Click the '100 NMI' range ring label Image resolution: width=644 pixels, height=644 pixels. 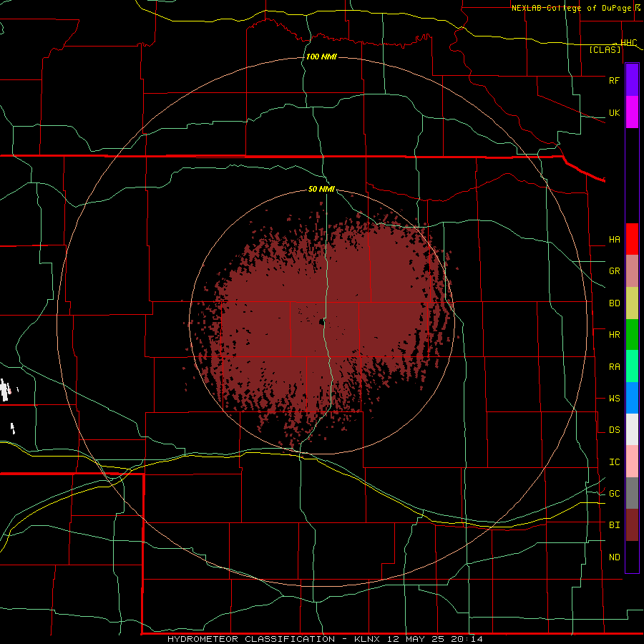321,57
